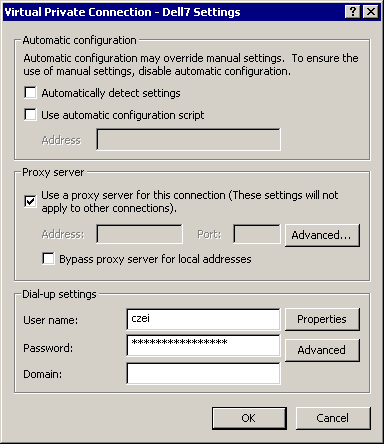384x444 pixels.
Task: Cancel the settings dialog
Action: pyautogui.click(x=333, y=418)
